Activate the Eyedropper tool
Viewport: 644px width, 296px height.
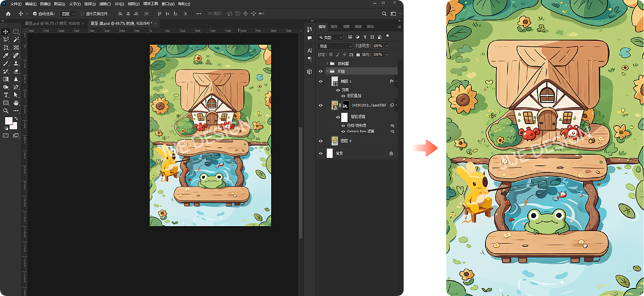tap(6, 55)
